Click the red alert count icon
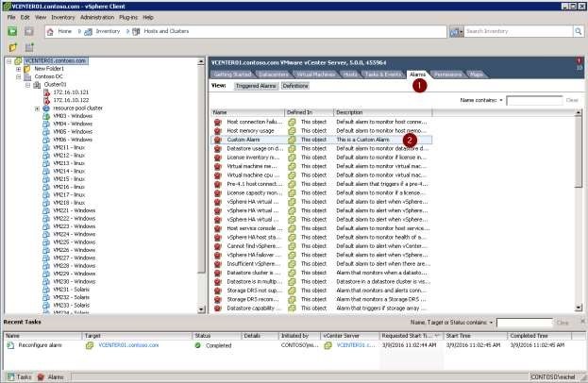Image resolution: width=588 pixels, height=383 pixels. (579, 61)
